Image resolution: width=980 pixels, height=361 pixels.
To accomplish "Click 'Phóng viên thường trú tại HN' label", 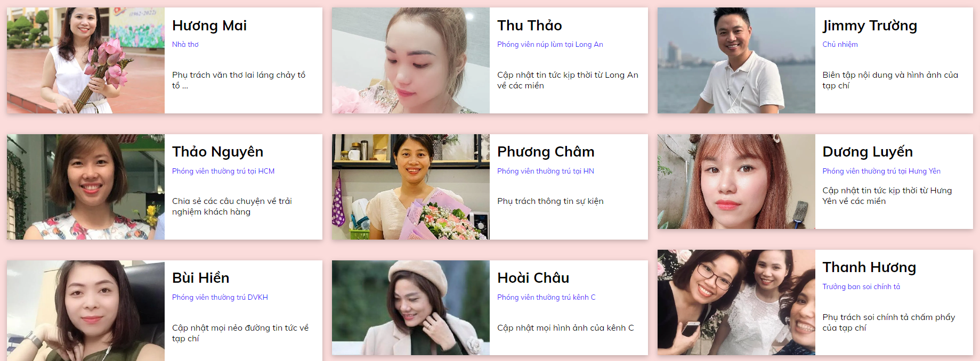I will [546, 171].
